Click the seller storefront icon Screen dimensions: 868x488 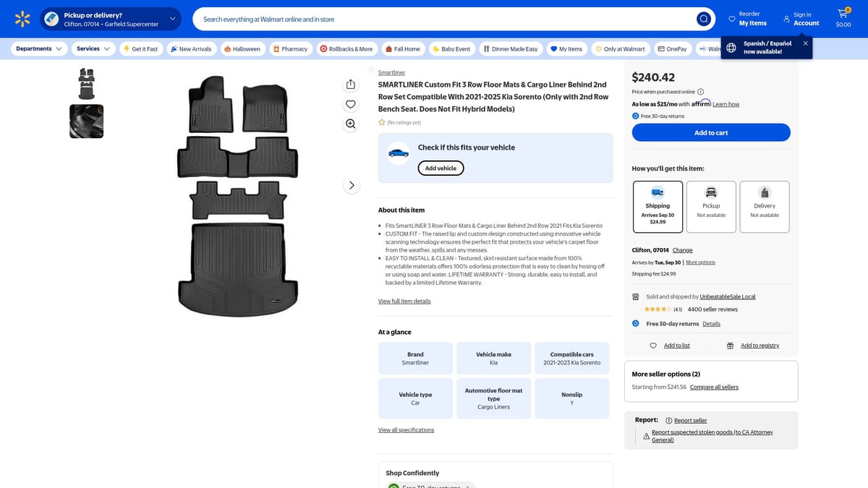click(x=636, y=296)
